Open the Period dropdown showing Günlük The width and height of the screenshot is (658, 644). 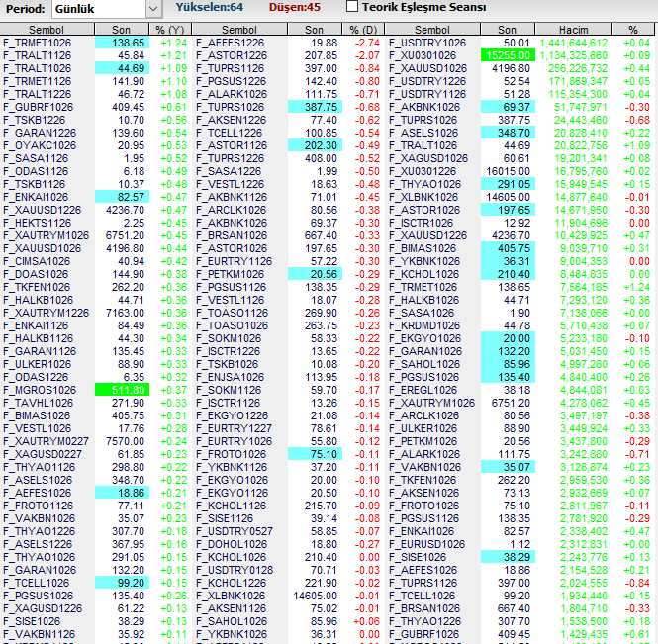click(x=107, y=9)
